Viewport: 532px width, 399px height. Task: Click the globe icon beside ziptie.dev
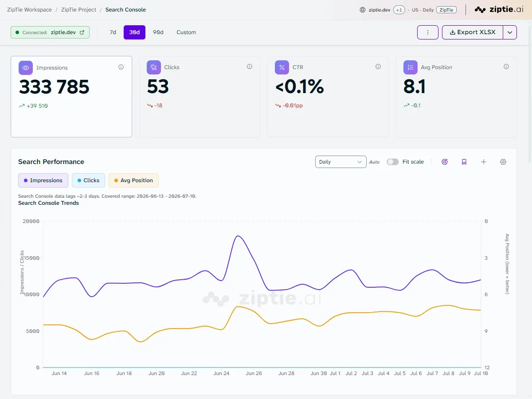coord(363,10)
